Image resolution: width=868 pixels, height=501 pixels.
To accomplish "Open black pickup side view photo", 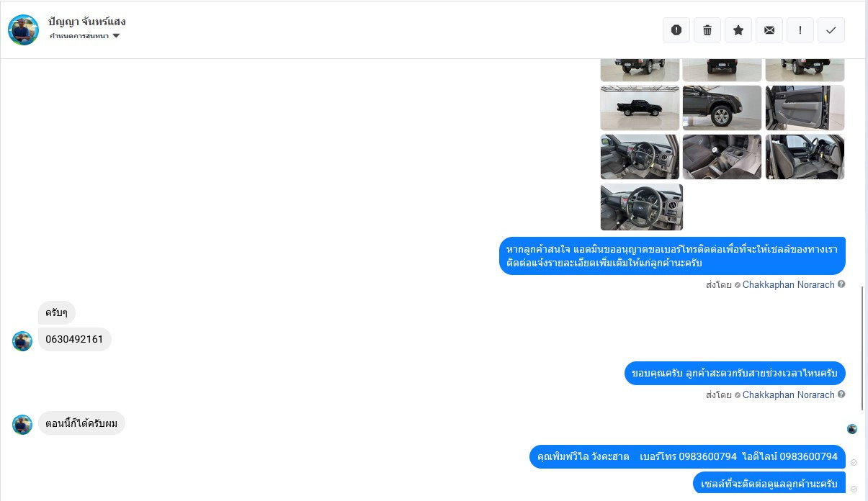I will pos(640,108).
